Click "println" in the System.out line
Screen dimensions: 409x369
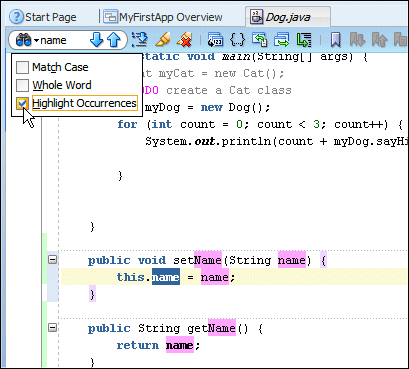click(x=246, y=141)
